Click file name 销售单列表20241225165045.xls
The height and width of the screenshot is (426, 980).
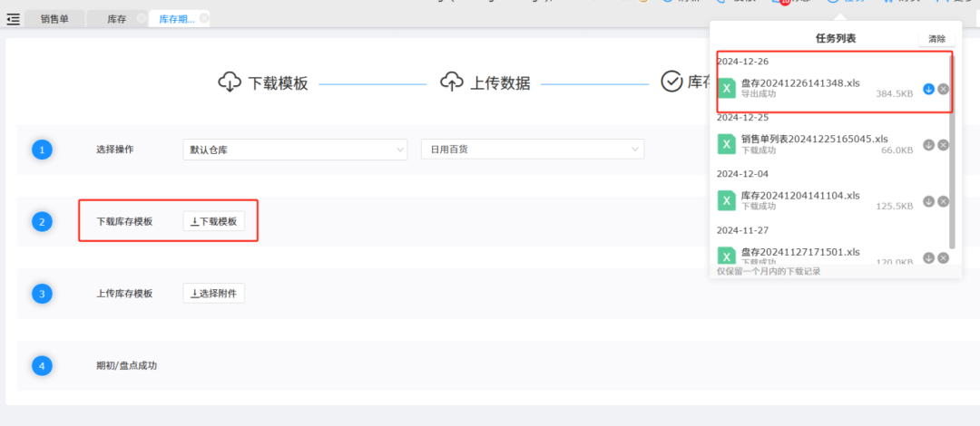tap(814, 139)
